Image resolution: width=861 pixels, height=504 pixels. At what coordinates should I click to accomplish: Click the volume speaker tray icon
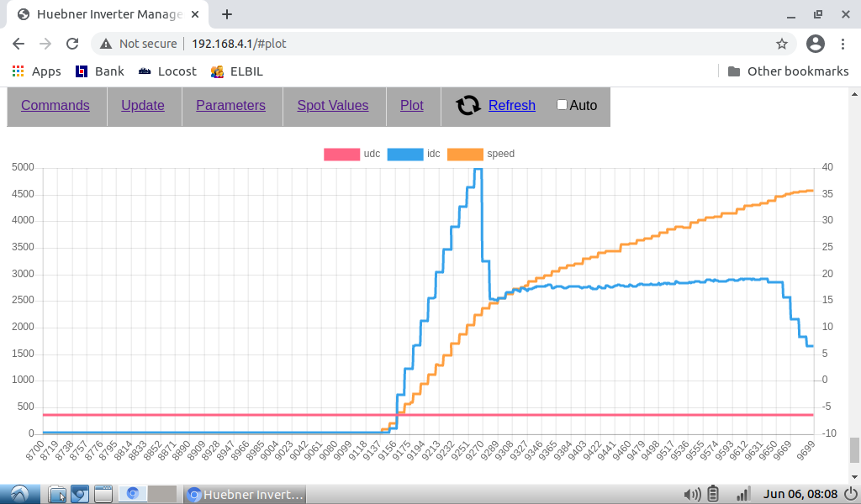point(692,494)
